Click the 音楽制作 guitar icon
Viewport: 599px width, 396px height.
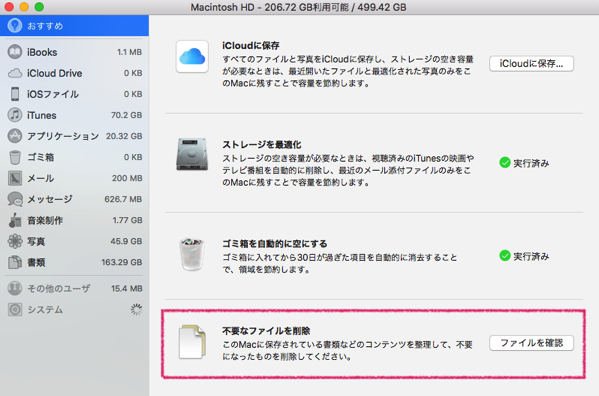pyautogui.click(x=15, y=220)
